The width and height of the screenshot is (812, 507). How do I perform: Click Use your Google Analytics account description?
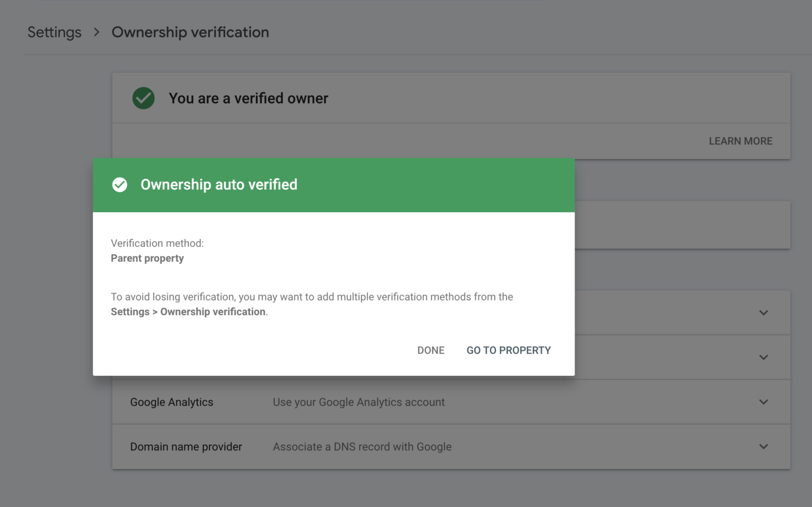(358, 402)
